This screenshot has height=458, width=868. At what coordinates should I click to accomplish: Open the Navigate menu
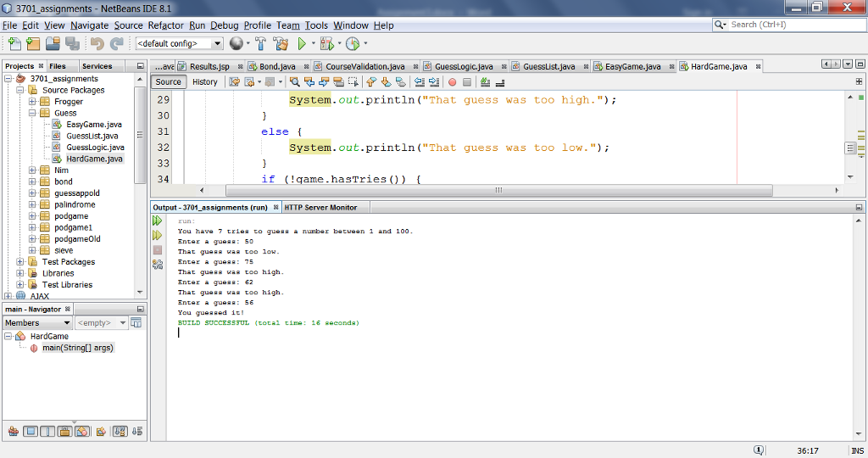coord(89,25)
